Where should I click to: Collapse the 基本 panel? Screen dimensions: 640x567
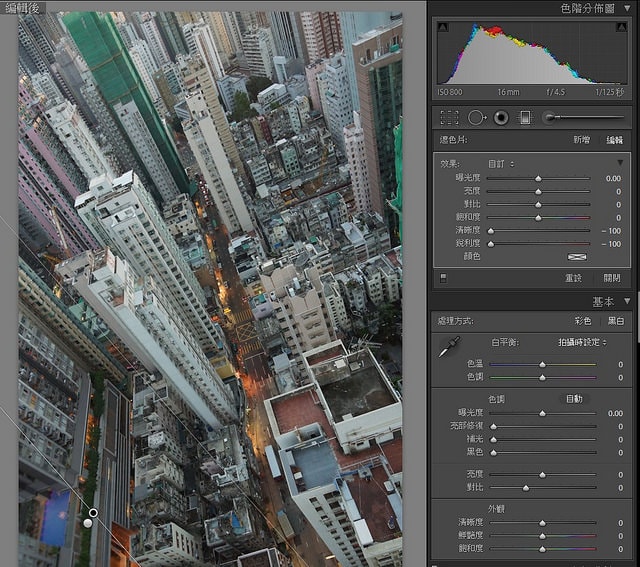(627, 301)
